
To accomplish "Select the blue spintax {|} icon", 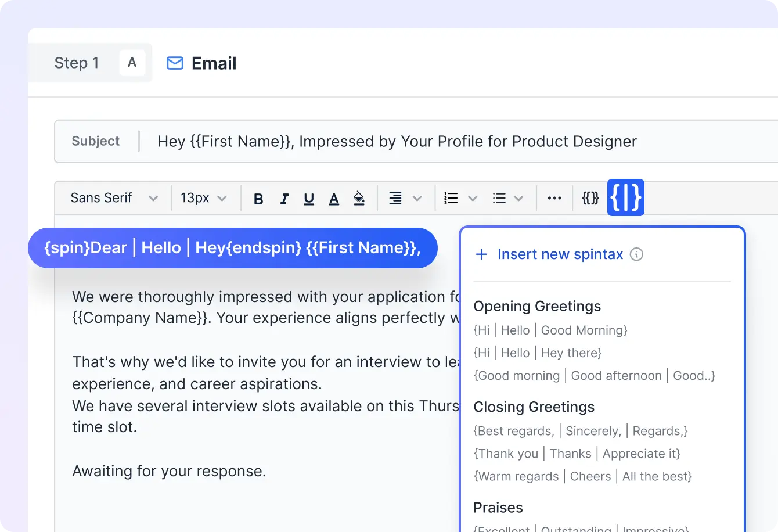I will point(625,197).
